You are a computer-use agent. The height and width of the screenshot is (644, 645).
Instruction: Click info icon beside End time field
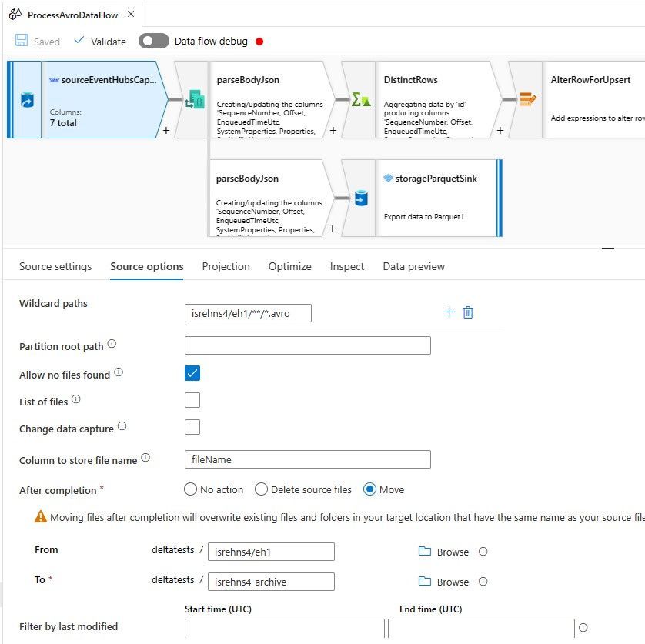583,628
